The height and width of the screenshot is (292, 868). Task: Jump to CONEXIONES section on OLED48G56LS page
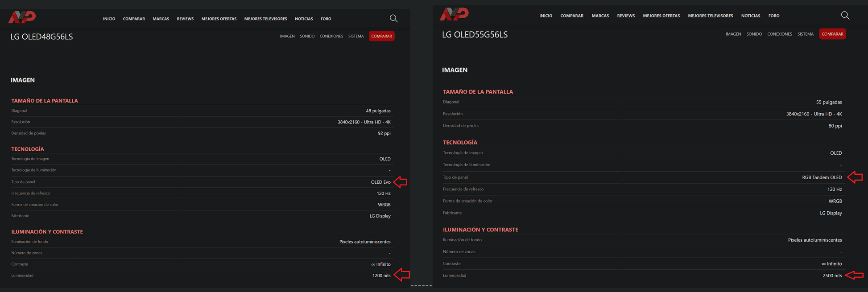tap(331, 36)
